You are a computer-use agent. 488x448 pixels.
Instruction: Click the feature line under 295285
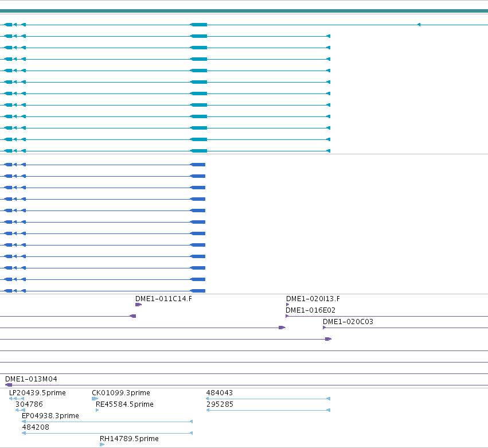point(268,410)
